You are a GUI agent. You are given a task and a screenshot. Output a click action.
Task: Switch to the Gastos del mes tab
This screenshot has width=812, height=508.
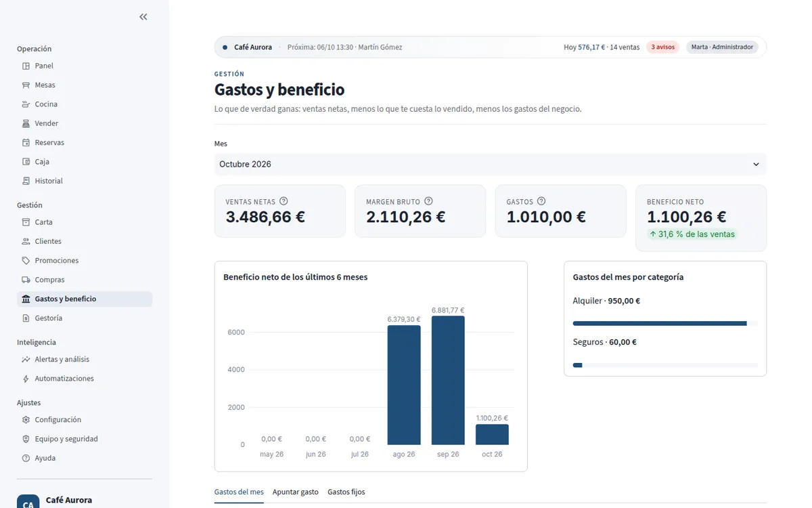[239, 492]
